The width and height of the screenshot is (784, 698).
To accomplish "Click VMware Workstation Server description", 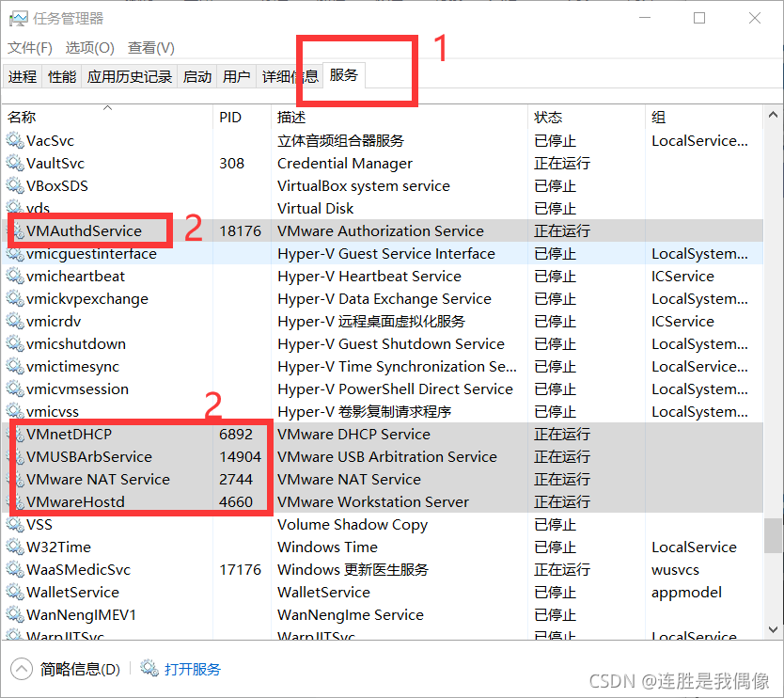I will click(x=373, y=501).
